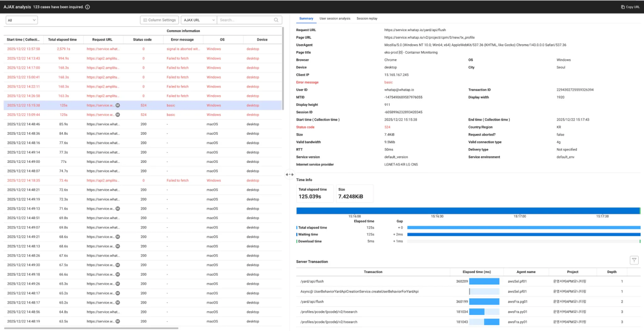The height and width of the screenshot is (331, 644).
Task: Click the Request URL value ending /yard/api/flush
Action: (x=415, y=30)
